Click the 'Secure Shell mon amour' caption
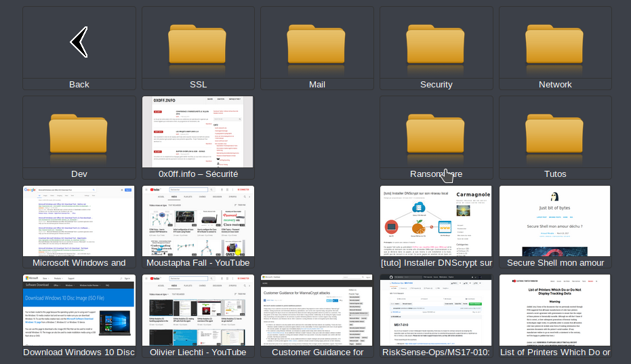Viewport: 631px width, 364px height. [x=555, y=263]
